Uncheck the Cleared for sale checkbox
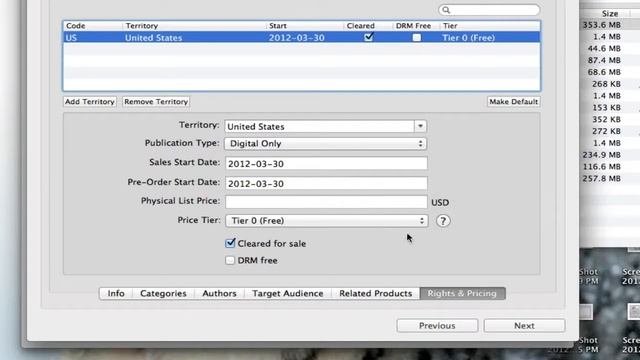Viewport: 640px width, 360px height. point(230,243)
